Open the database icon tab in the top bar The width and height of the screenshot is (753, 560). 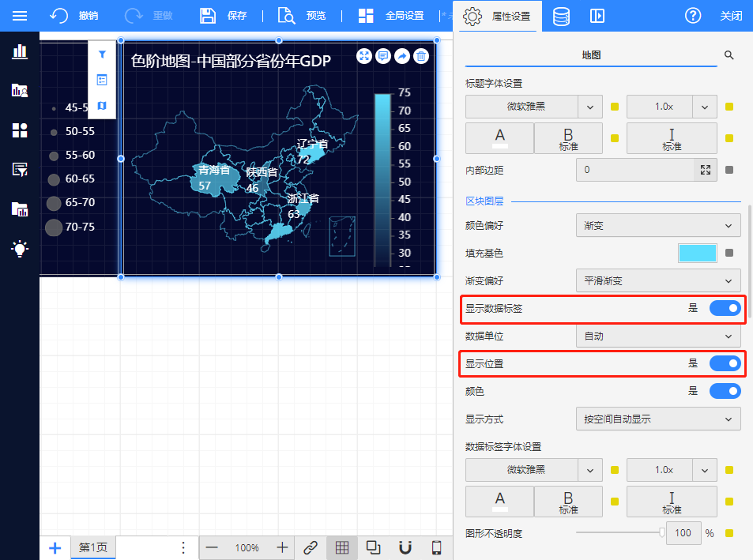pyautogui.click(x=561, y=16)
